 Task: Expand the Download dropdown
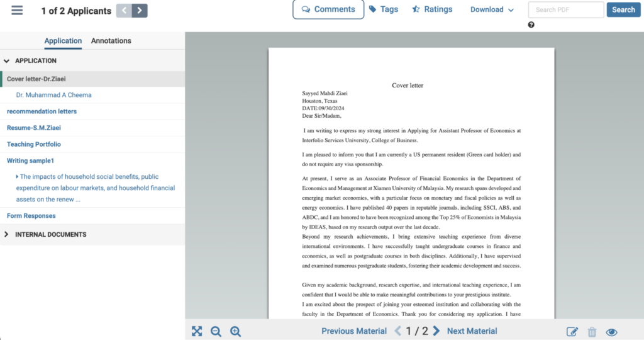[x=492, y=9]
